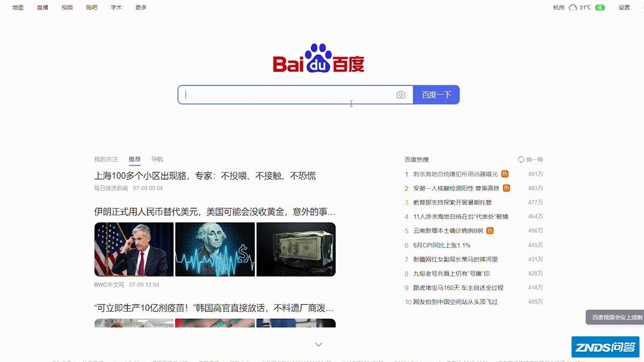This screenshot has height=362, width=644.
Task: Click the 百度一下 search button
Action: pos(436,95)
